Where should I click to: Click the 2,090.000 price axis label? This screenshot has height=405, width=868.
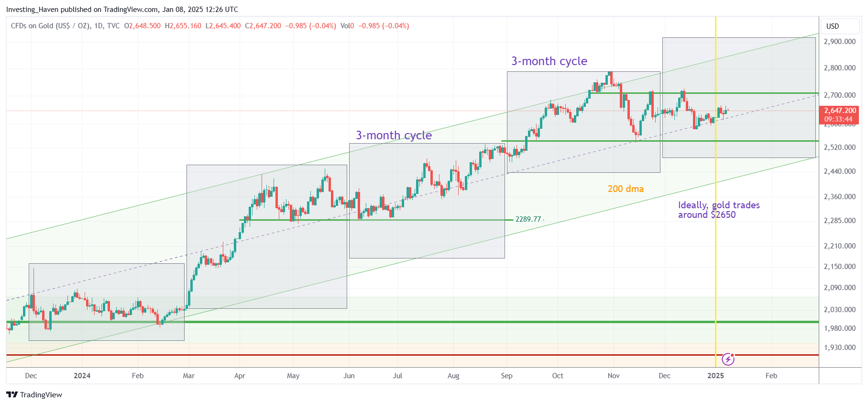[x=839, y=288]
